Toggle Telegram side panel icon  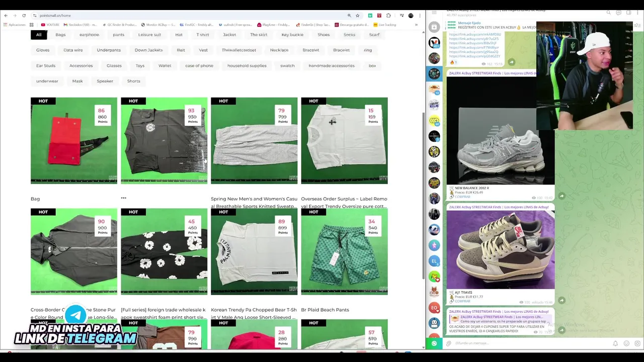628,12
